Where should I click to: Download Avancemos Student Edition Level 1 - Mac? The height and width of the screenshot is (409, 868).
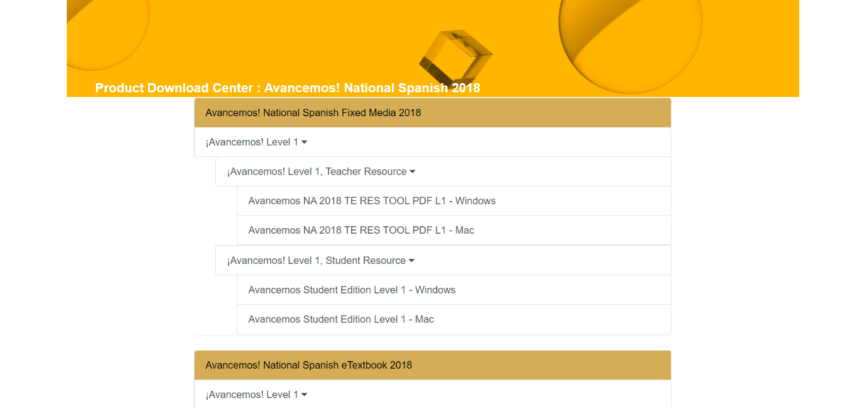tap(341, 319)
